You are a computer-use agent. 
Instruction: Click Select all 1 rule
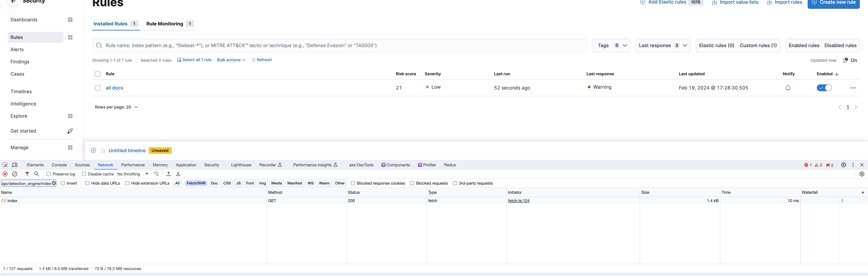194,60
